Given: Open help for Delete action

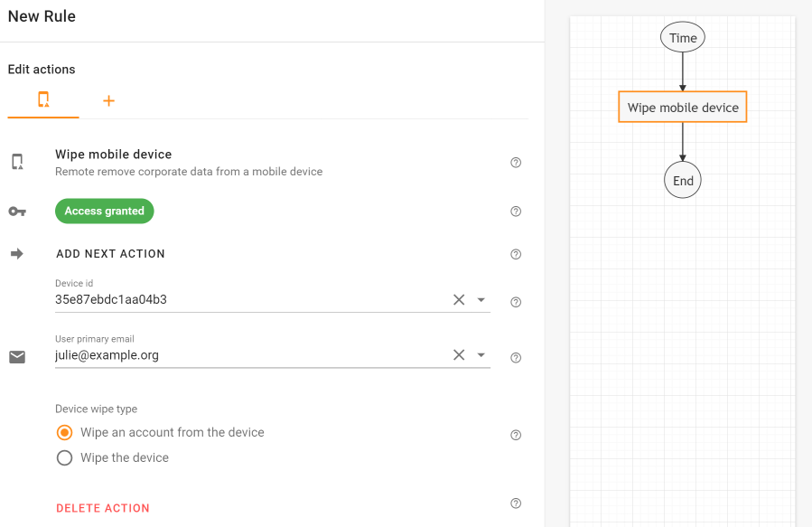Looking at the screenshot, I should [516, 503].
